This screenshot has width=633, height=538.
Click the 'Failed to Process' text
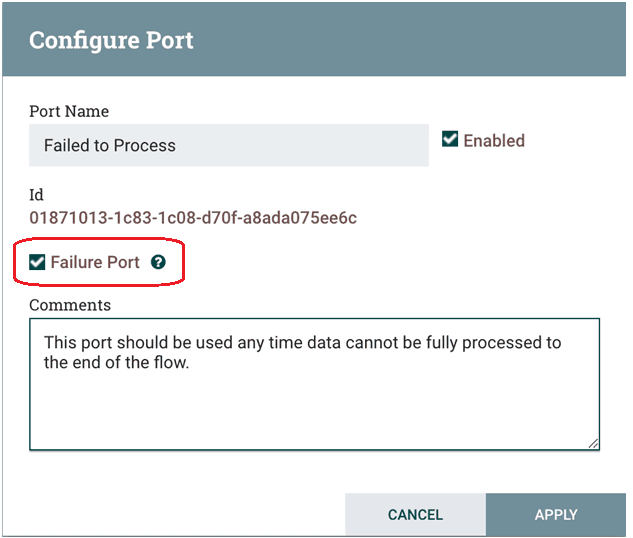coord(110,145)
